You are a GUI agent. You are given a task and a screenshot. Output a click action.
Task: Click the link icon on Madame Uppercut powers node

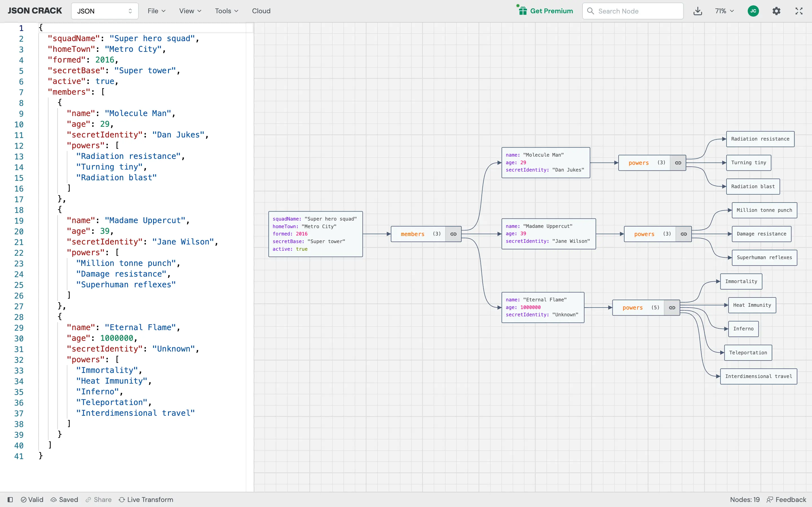coord(683,234)
